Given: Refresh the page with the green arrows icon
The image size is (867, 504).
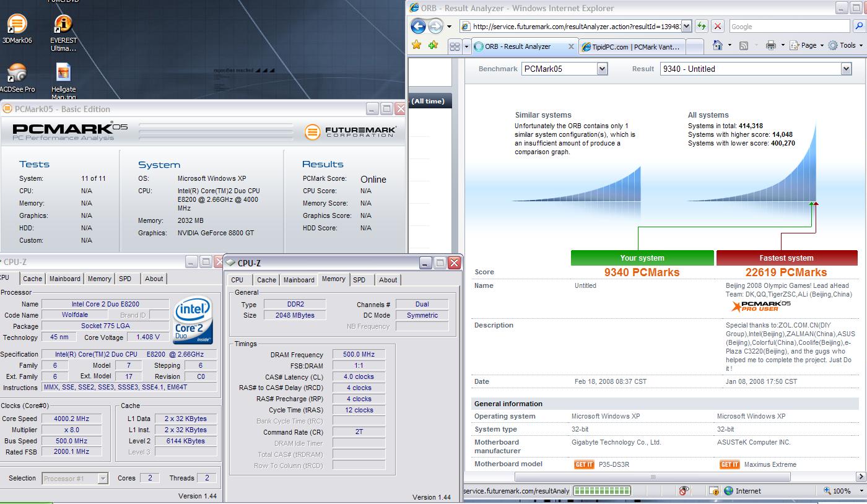Looking at the screenshot, I should (x=701, y=26).
